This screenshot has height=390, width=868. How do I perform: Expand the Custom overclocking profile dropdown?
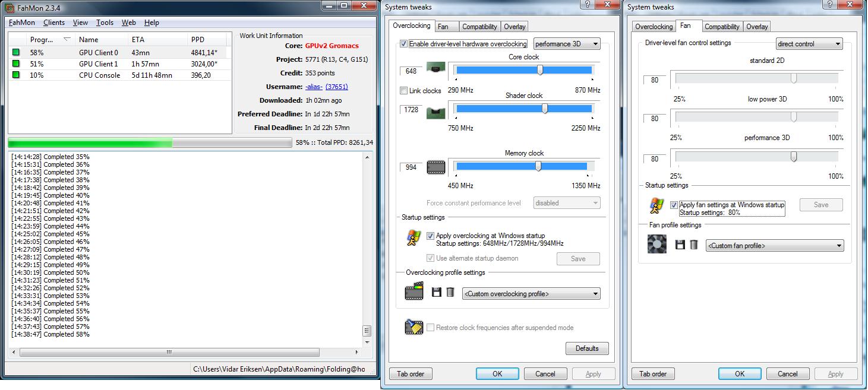pyautogui.click(x=531, y=294)
